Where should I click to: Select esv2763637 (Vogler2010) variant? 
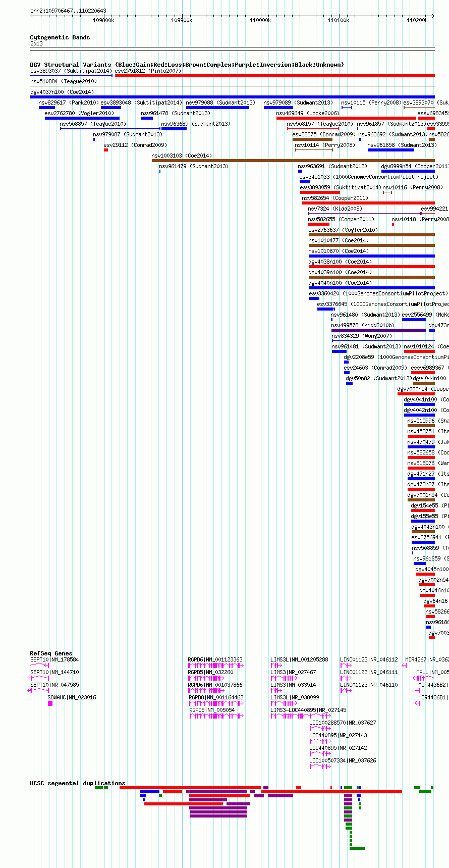pyautogui.click(x=344, y=230)
